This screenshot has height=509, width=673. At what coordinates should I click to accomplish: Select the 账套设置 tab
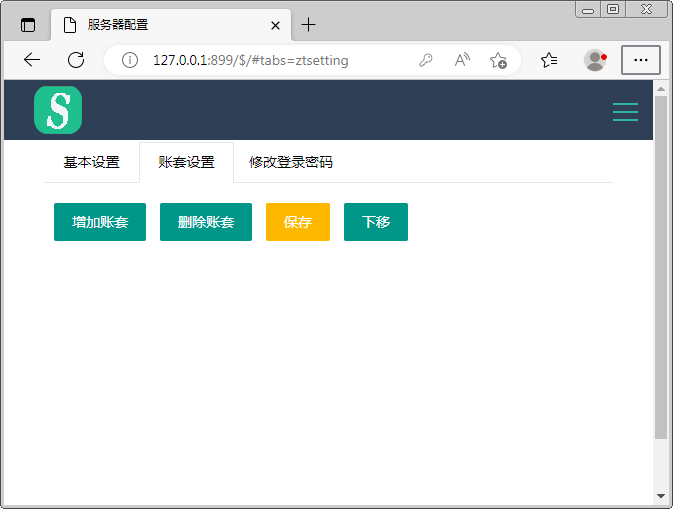coord(187,162)
